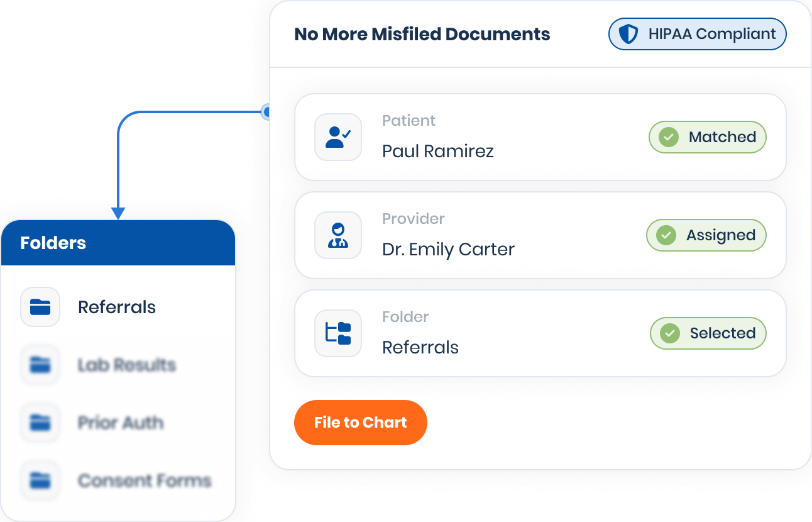This screenshot has width=812, height=522.
Task: Click the Patient label
Action: click(x=409, y=121)
